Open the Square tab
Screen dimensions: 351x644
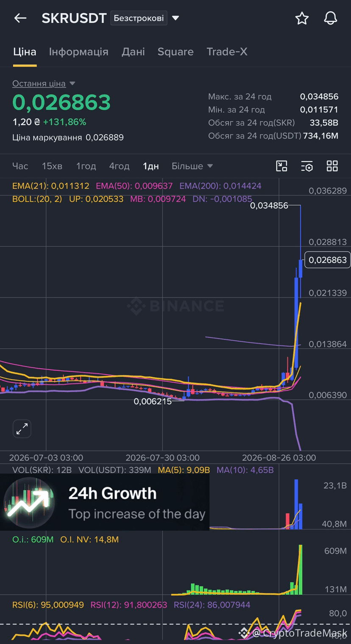[175, 52]
